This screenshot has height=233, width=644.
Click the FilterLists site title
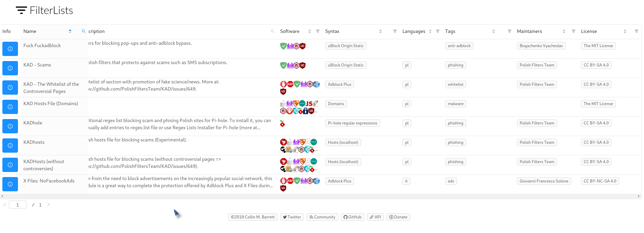click(51, 11)
